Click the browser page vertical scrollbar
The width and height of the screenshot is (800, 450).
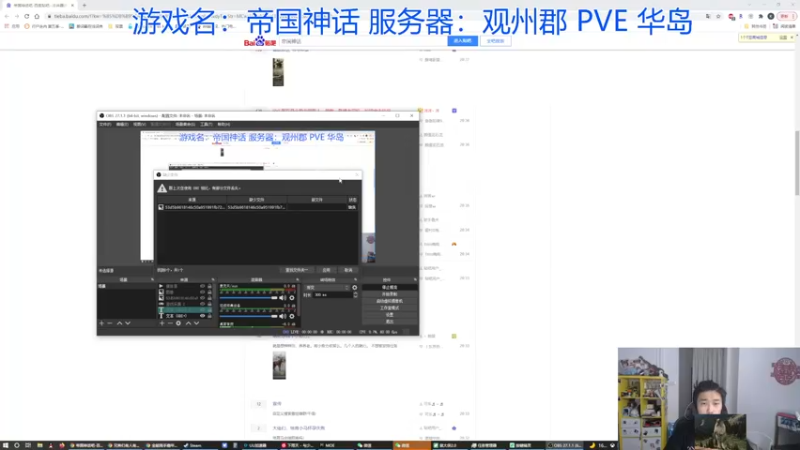pyautogui.click(x=796, y=163)
